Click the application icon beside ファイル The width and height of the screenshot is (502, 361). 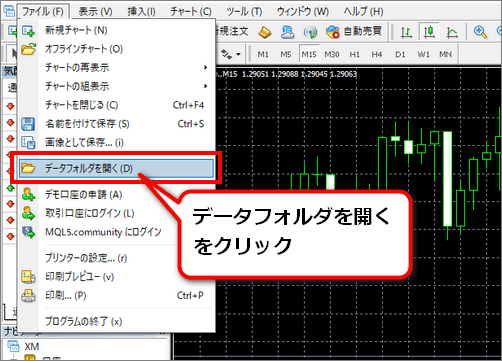pyautogui.click(x=9, y=11)
